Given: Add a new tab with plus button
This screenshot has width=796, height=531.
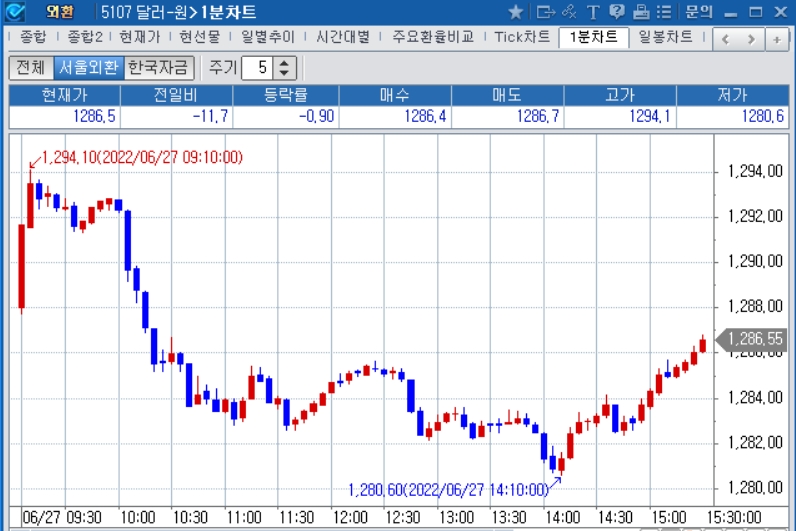Looking at the screenshot, I should tap(777, 39).
